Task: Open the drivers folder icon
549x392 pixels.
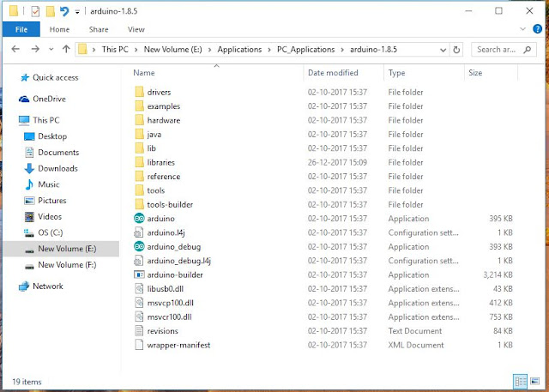Action: pyautogui.click(x=139, y=92)
